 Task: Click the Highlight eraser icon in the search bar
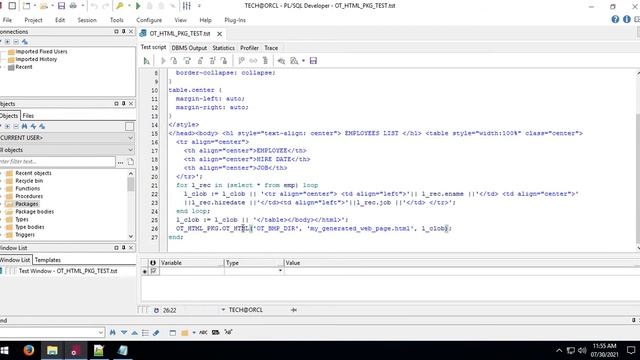pos(156,332)
